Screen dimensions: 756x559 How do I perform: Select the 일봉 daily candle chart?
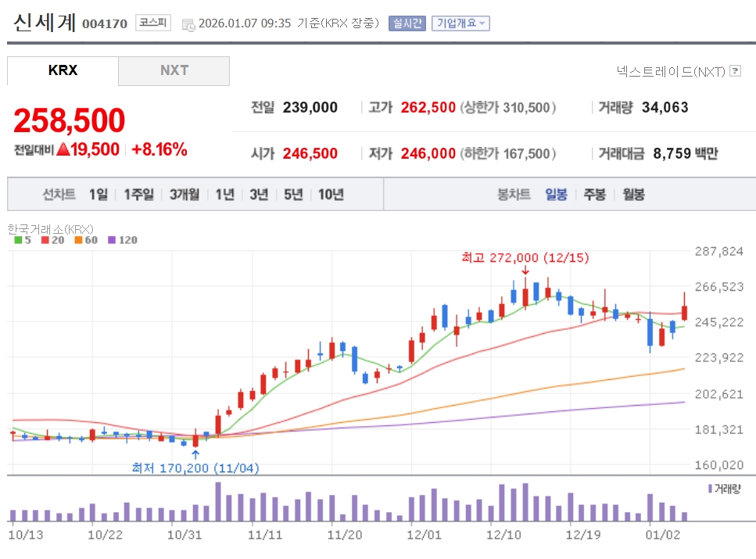pyautogui.click(x=556, y=195)
